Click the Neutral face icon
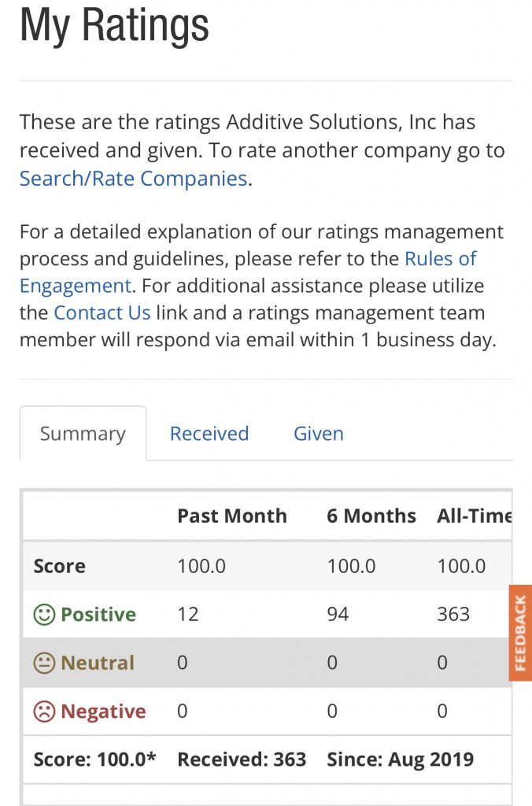532x806 pixels. click(44, 664)
